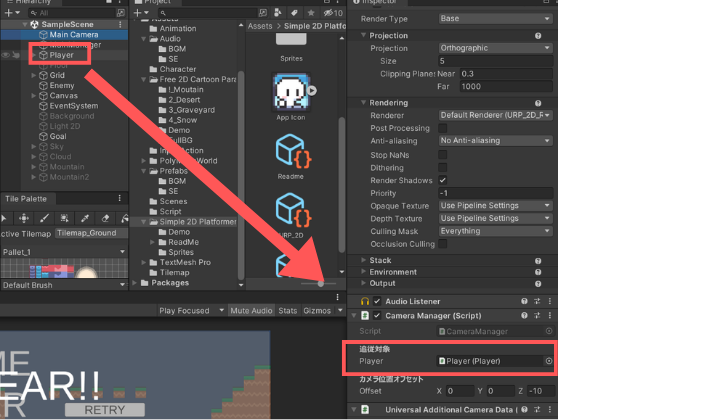Open the Projection dropdown set to Orthographic
The image size is (710, 420).
pos(495,48)
